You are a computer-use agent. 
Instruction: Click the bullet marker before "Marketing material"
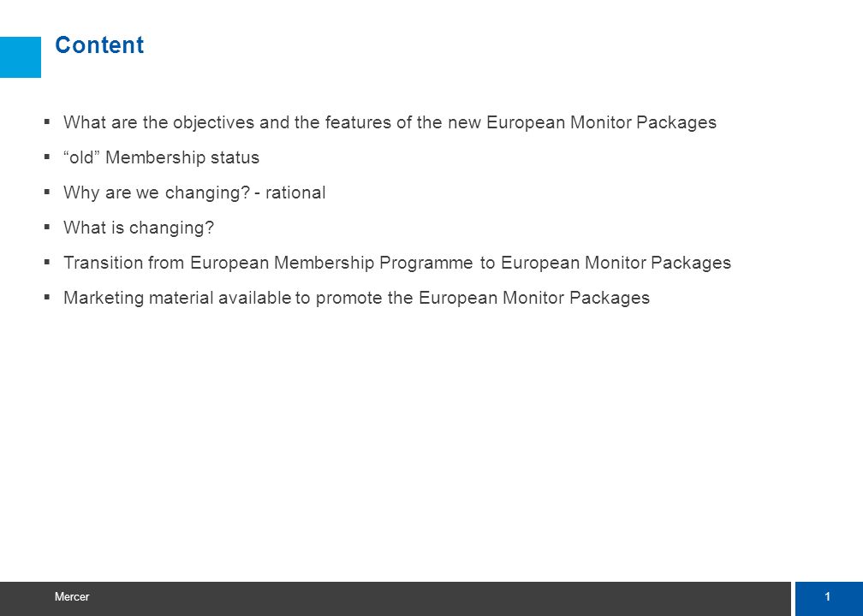pos(47,297)
